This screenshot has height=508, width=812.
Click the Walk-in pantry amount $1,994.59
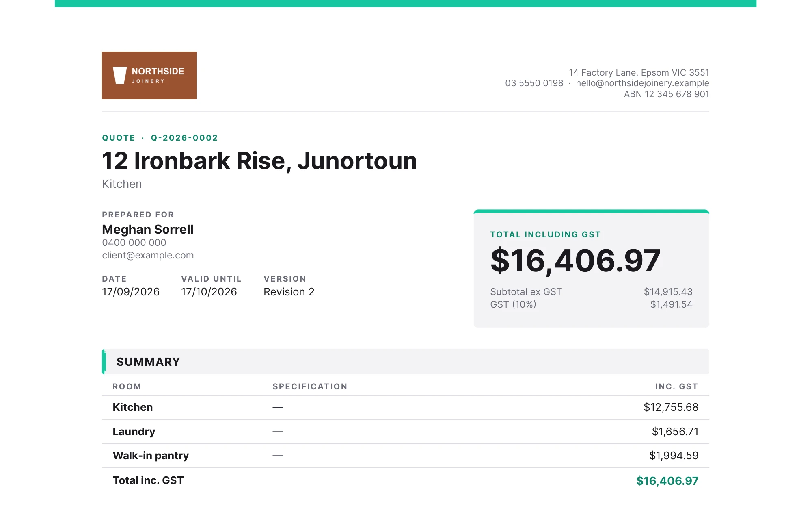(674, 456)
